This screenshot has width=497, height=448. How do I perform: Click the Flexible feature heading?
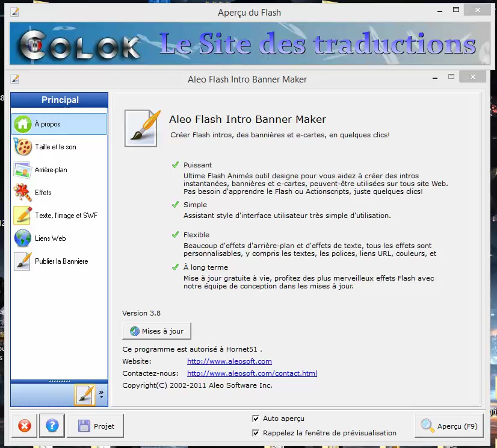coord(196,235)
